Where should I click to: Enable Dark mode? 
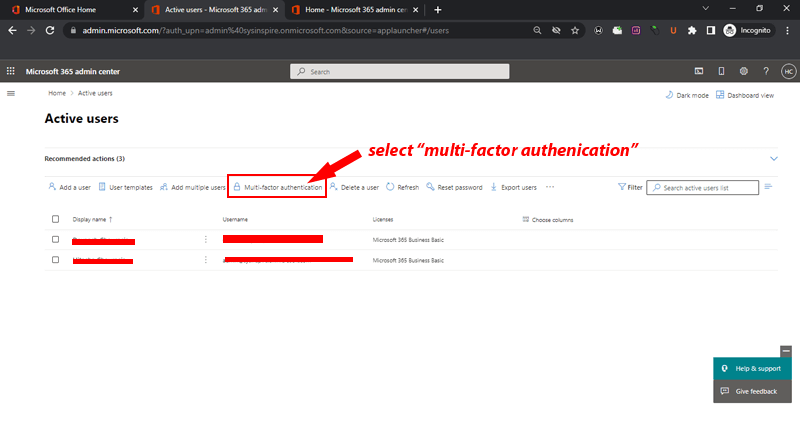(x=687, y=95)
